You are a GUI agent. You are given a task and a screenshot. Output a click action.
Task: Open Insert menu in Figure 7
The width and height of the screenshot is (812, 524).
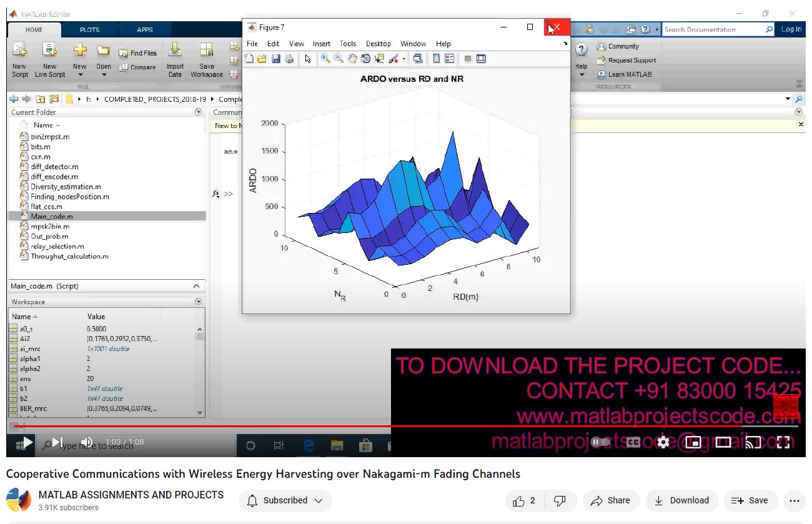(x=322, y=44)
